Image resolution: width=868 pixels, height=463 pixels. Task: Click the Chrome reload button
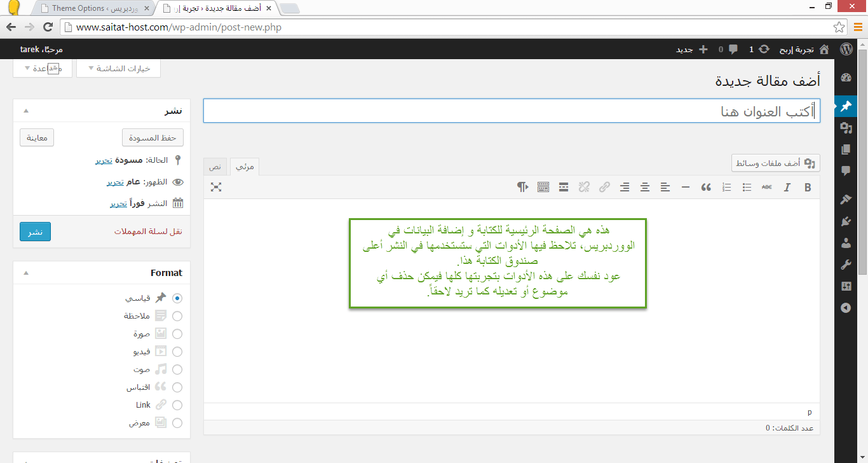click(x=48, y=27)
